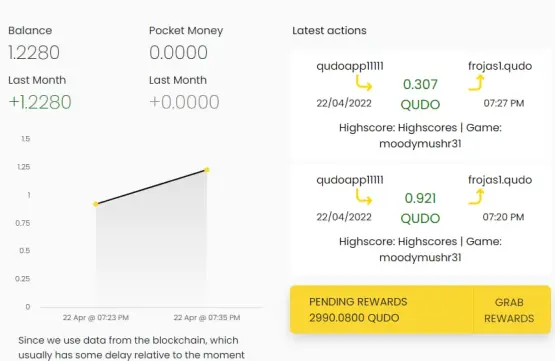
Task: Click the Pocket Money value 0.0000
Action: point(178,53)
